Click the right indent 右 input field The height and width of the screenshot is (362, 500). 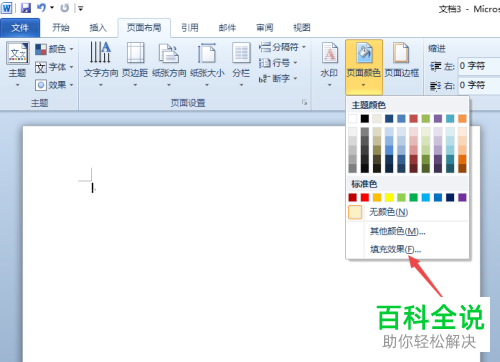tap(479, 85)
